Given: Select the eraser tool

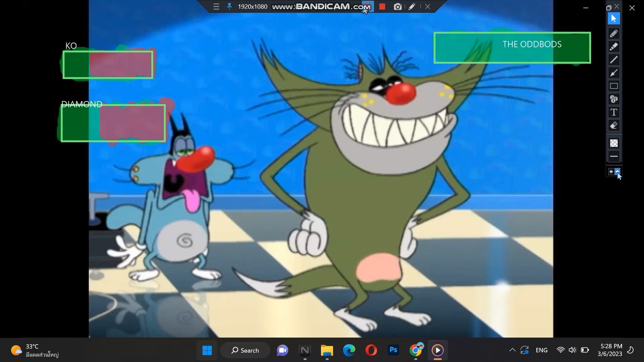Looking at the screenshot, I should tap(614, 126).
